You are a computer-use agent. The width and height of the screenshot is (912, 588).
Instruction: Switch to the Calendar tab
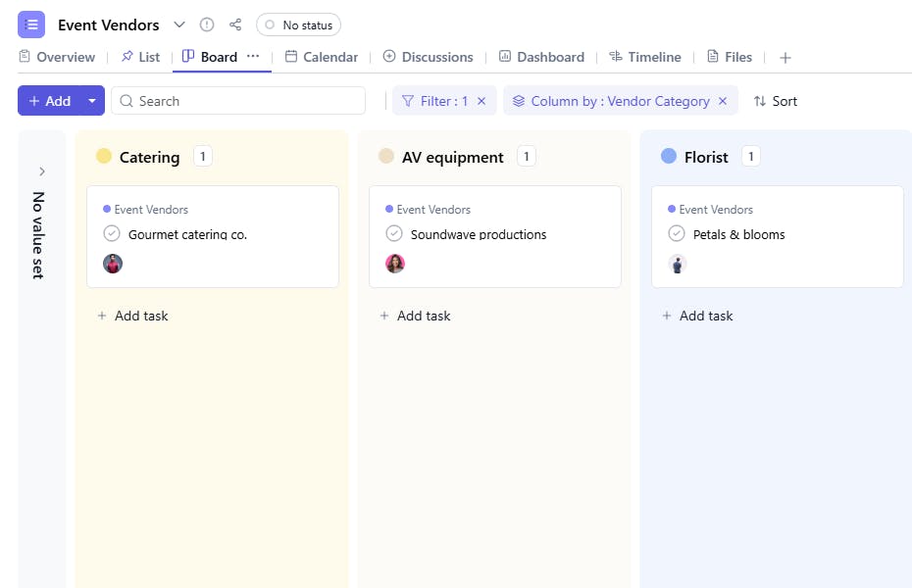pyautogui.click(x=322, y=57)
